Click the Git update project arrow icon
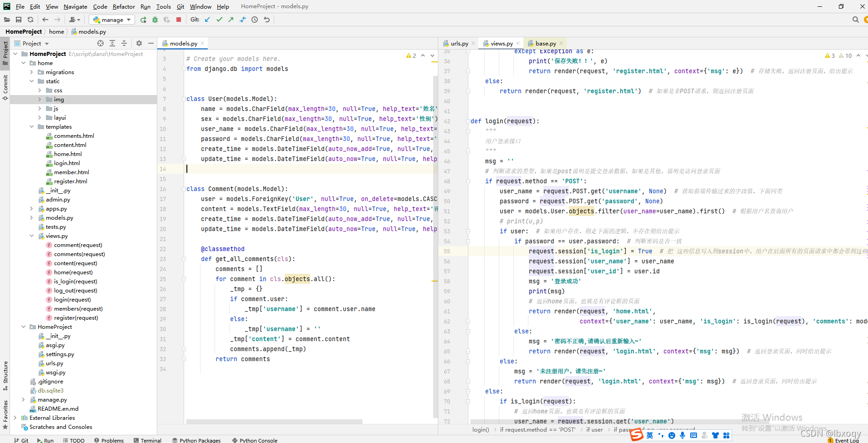 coord(207,20)
